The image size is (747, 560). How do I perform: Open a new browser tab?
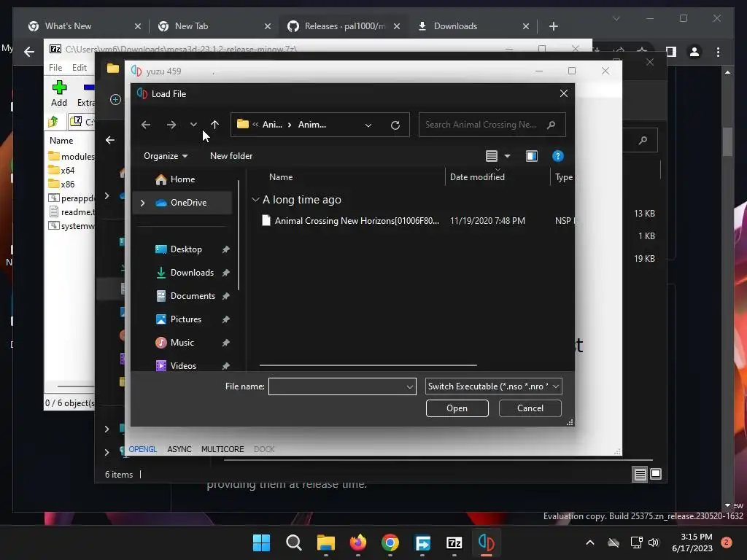[553, 26]
